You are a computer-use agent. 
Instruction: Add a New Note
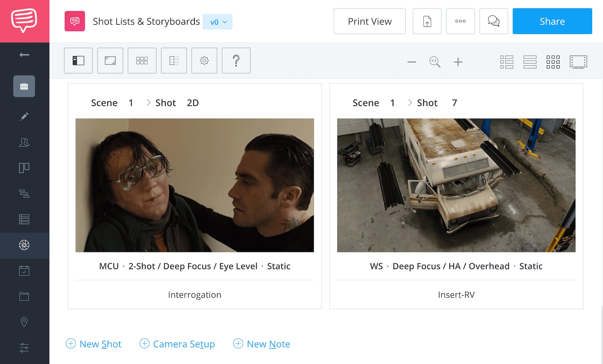coord(262,344)
